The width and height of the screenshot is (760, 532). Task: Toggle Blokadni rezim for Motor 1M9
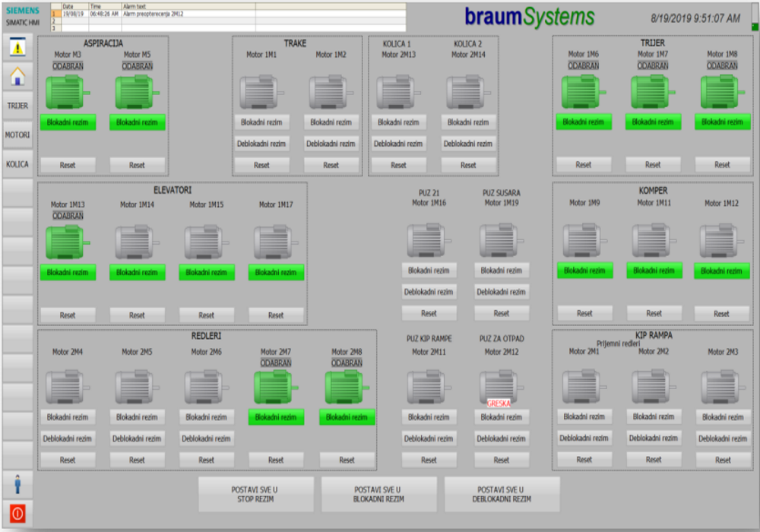[584, 271]
